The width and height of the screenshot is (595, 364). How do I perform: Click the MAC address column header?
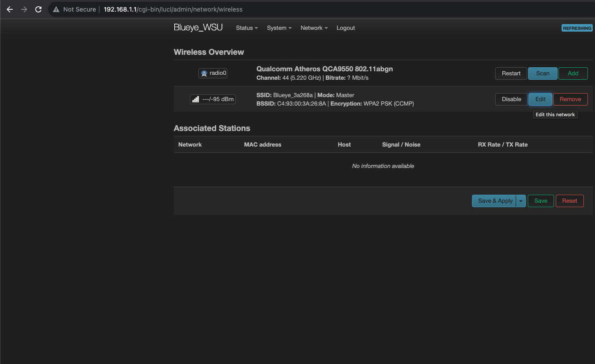(263, 144)
